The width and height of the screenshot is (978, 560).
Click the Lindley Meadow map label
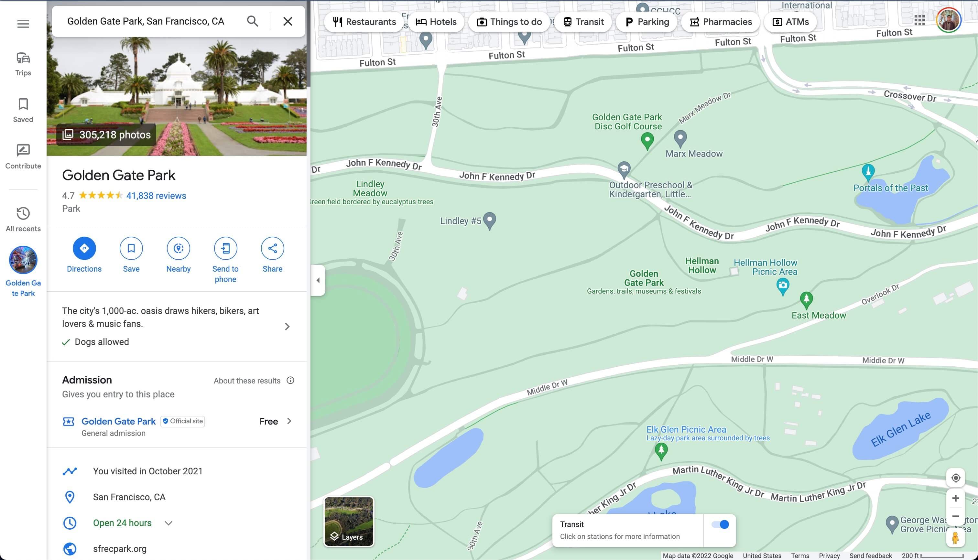click(370, 188)
